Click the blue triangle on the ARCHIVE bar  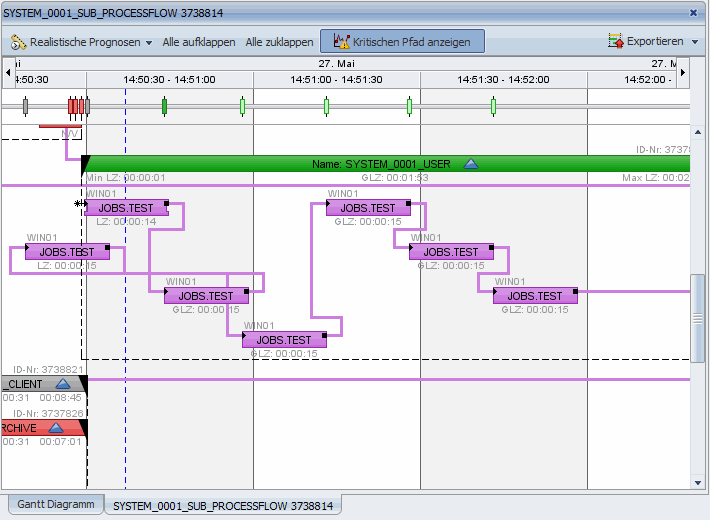click(57, 428)
